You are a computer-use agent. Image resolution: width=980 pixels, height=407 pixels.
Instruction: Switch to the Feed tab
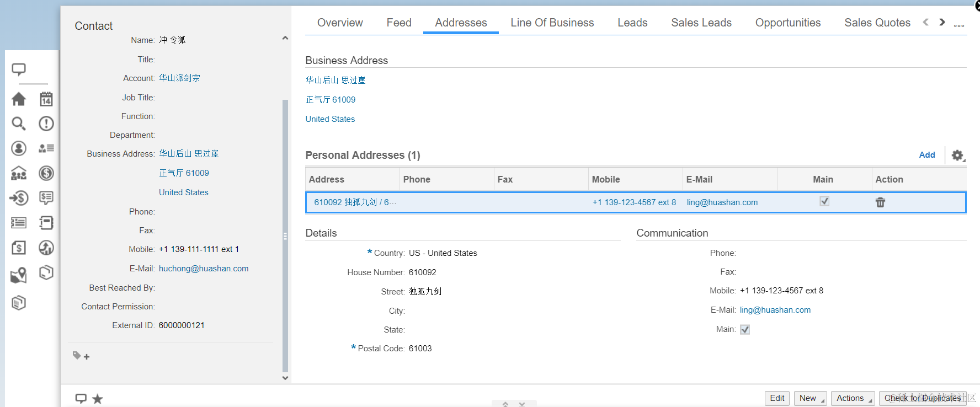point(399,23)
